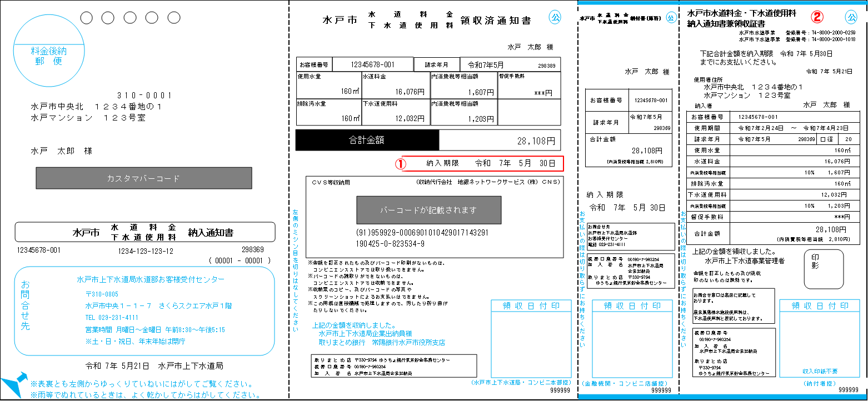This screenshot has height=401, width=868.
Task: Click the 公 circle mark beside 領収済通知書 title
Action: pyautogui.click(x=555, y=17)
